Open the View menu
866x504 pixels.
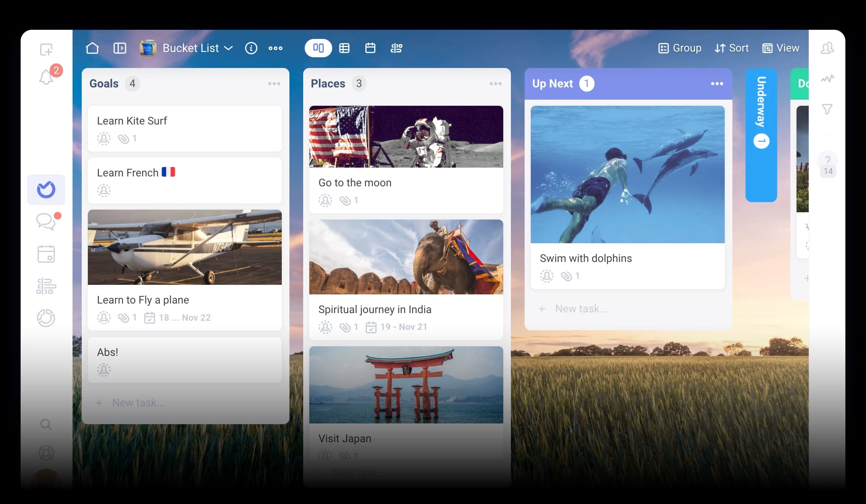pyautogui.click(x=780, y=48)
